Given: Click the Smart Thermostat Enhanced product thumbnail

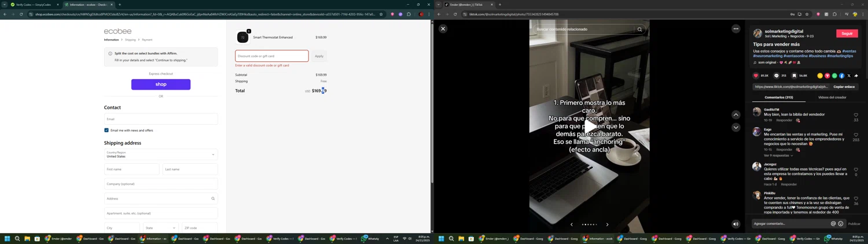Looking at the screenshot, I should tap(242, 38).
